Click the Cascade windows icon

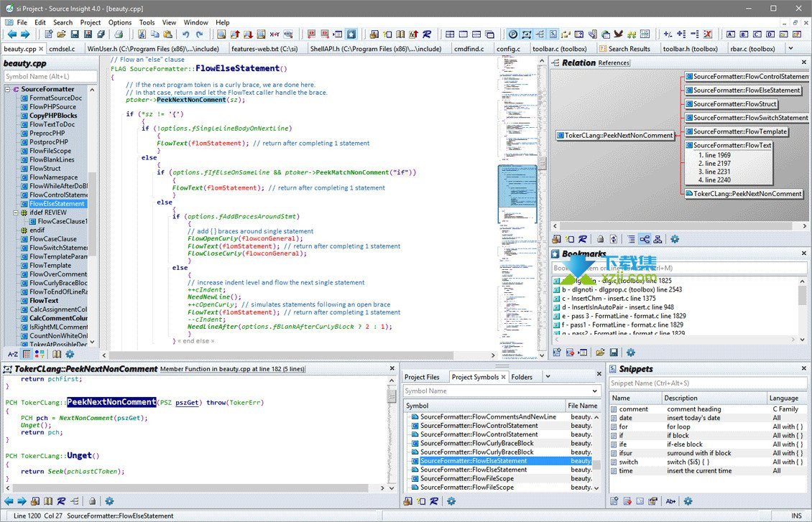point(489,34)
